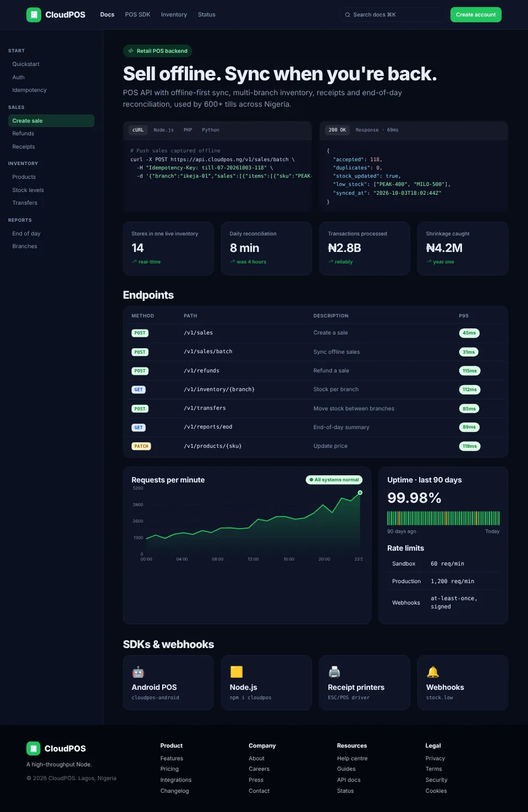
Task: Click the Node.js yellow square icon
Action: click(x=237, y=672)
